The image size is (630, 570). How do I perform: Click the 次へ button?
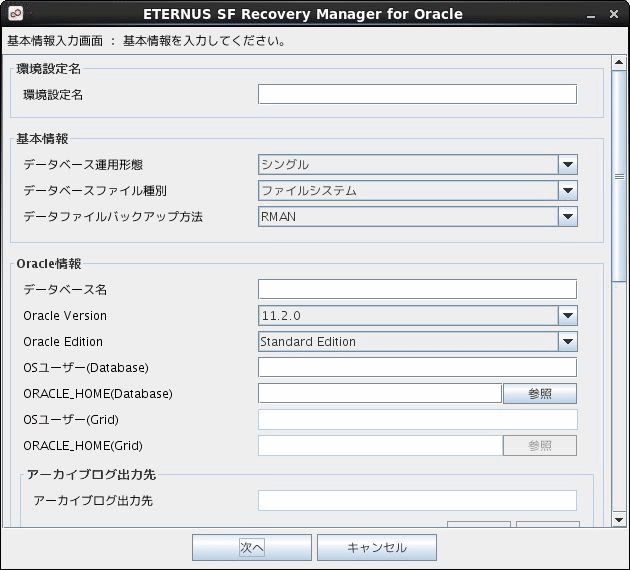252,548
